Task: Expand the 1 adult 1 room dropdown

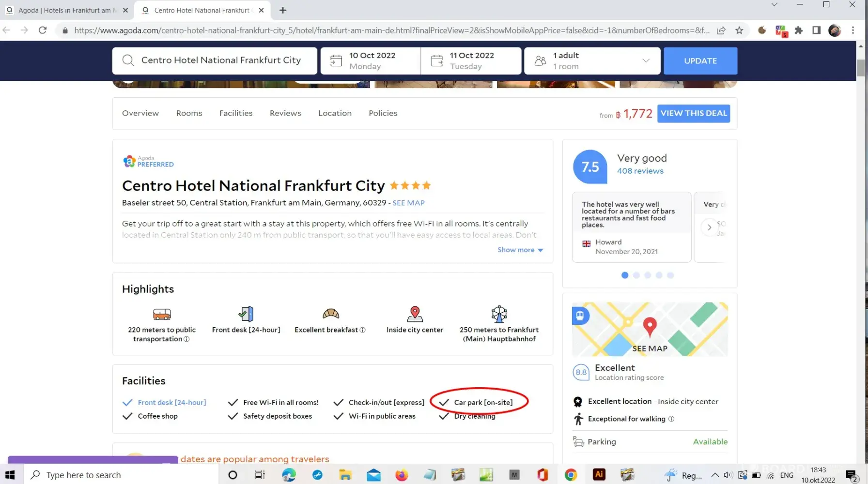Action: 646,60
